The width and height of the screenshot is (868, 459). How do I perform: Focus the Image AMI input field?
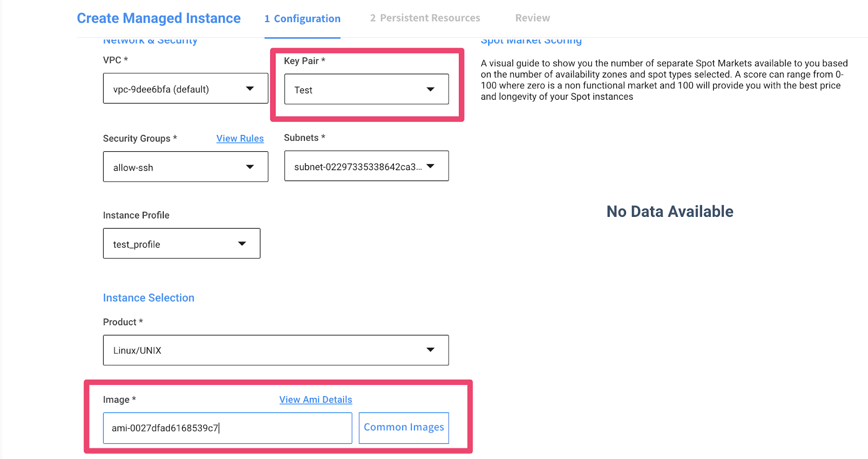click(x=227, y=428)
